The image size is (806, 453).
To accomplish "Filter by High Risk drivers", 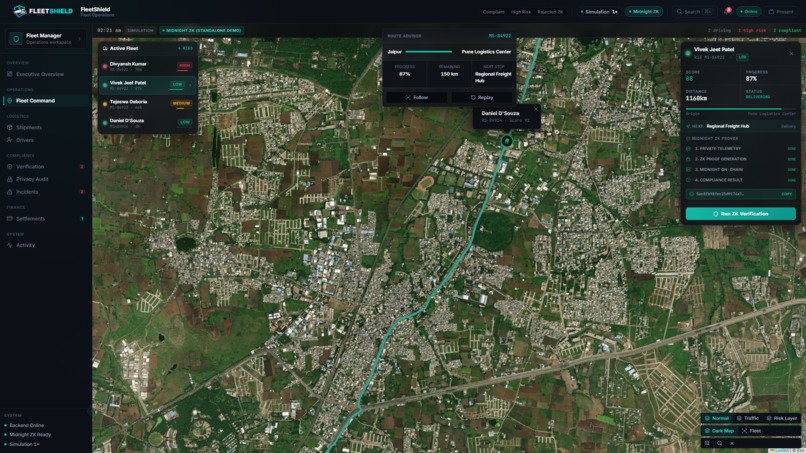I will pyautogui.click(x=521, y=12).
